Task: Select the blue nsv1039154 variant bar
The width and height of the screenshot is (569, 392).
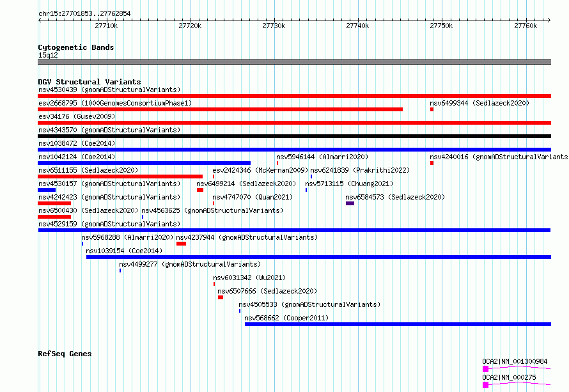Action: point(318,257)
